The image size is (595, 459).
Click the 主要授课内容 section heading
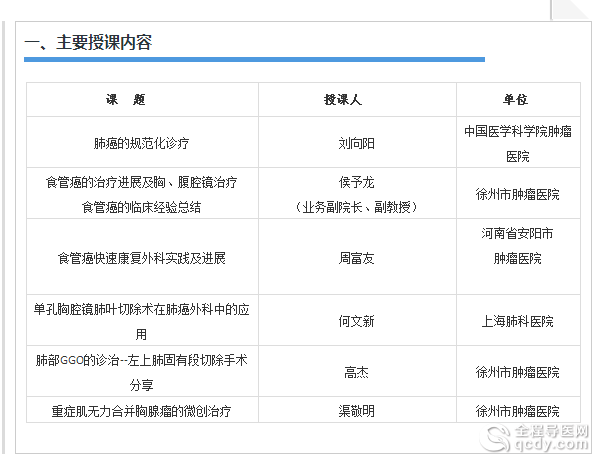coord(88,42)
